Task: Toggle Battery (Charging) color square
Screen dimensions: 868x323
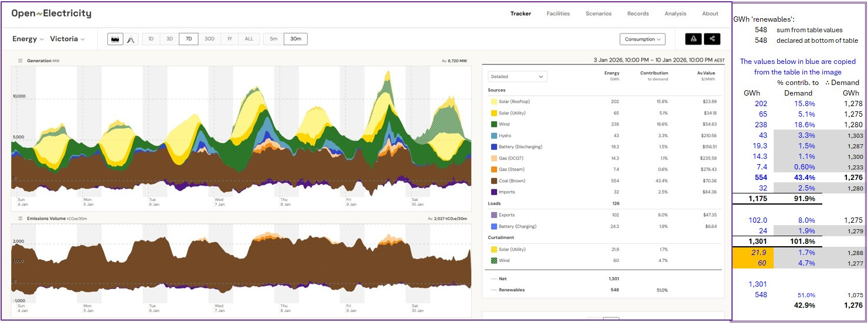Action: click(x=493, y=226)
